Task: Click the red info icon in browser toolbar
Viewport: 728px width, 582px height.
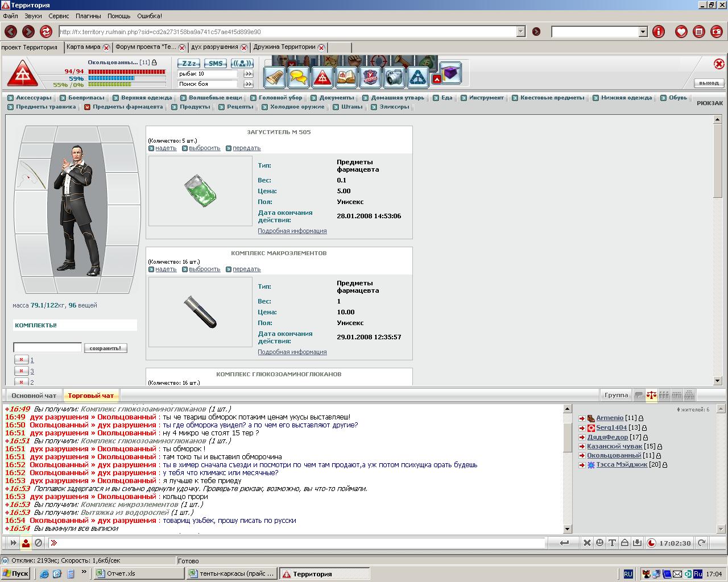Action: coord(658,32)
